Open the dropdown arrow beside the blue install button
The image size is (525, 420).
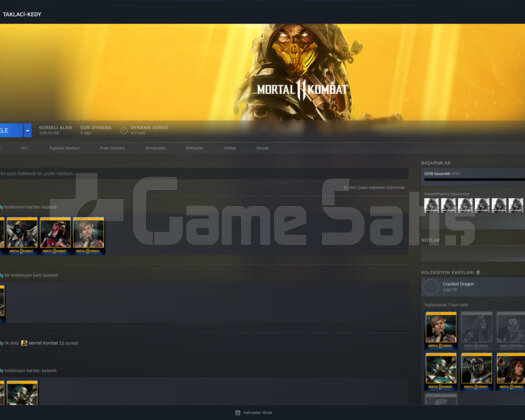coord(27,130)
